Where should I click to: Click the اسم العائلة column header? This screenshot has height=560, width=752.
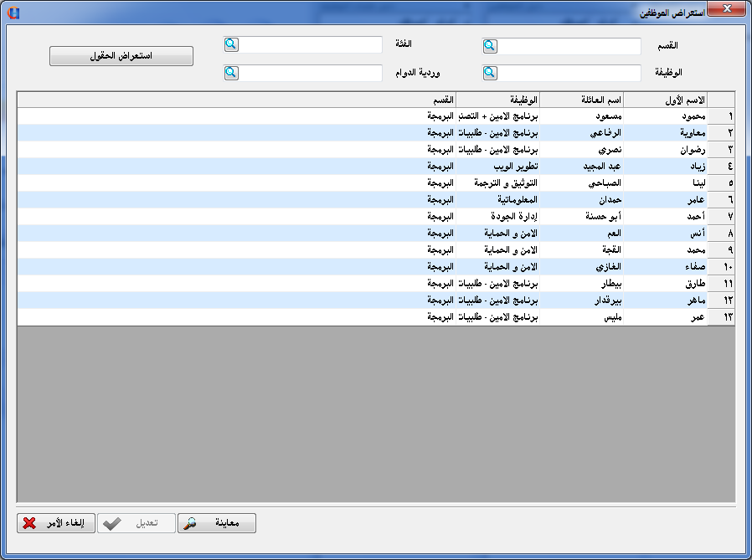582,100
